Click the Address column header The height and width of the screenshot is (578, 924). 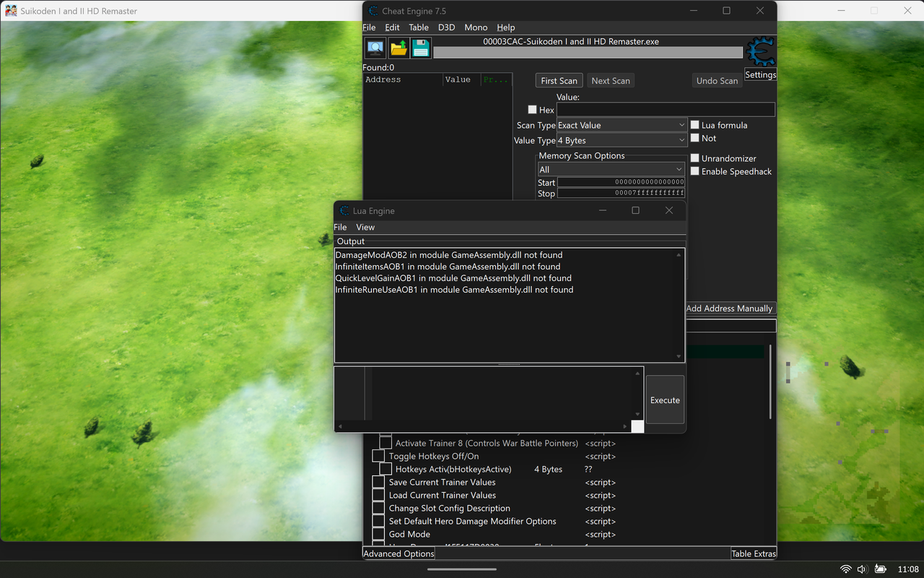[x=403, y=79]
